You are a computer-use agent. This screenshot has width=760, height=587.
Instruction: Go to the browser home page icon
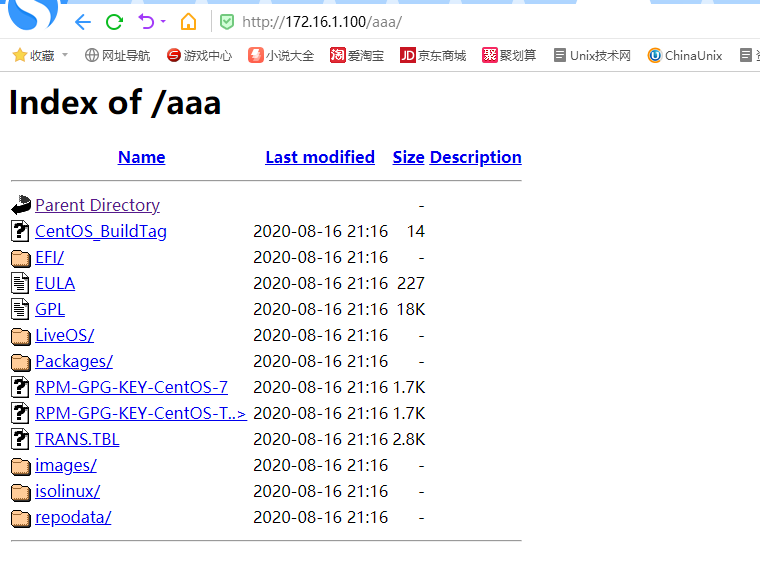click(x=189, y=22)
